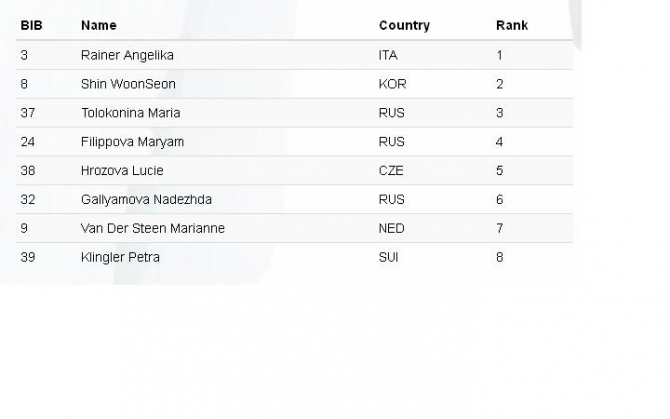670x419 pixels.
Task: Select Van Der Steen Marianne
Action: [152, 228]
